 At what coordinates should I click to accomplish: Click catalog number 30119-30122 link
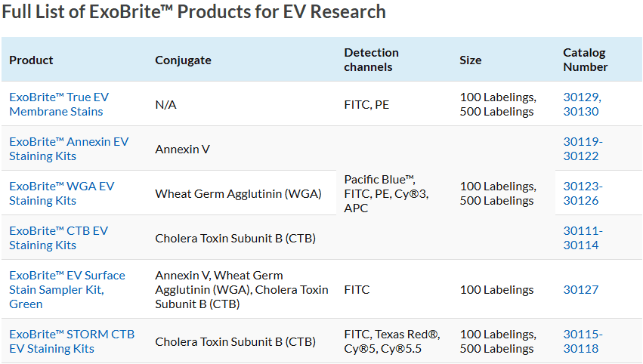click(583, 149)
